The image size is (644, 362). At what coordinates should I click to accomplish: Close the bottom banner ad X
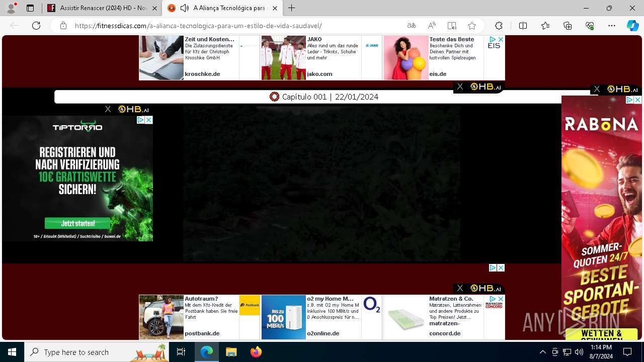pos(501,299)
